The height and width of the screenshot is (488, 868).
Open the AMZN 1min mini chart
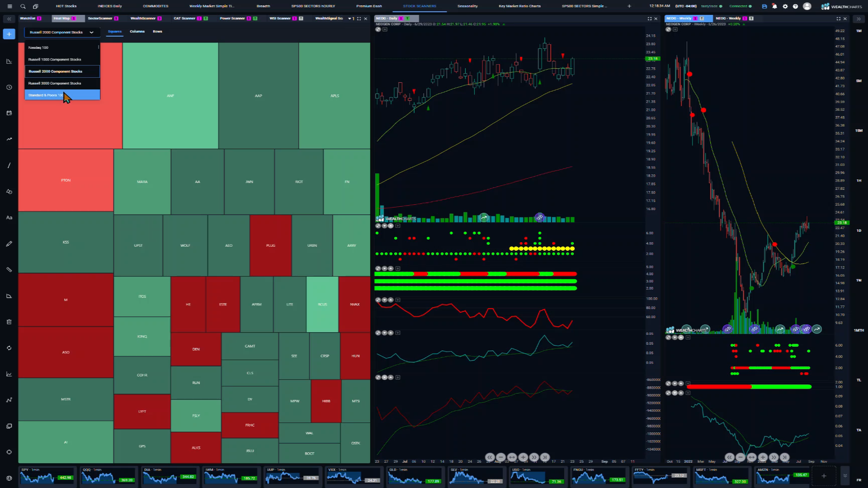click(783, 476)
